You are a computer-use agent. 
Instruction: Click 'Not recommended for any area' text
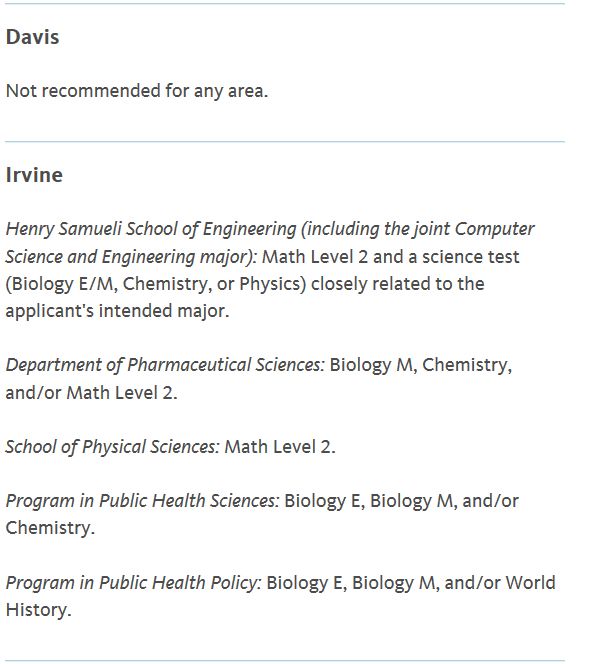point(137,91)
